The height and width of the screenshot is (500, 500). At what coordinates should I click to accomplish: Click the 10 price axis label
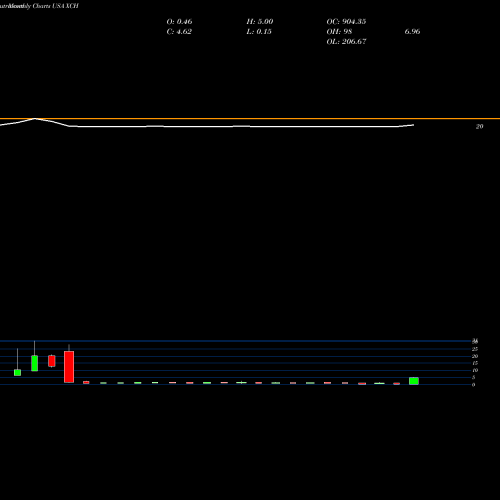(x=475, y=370)
